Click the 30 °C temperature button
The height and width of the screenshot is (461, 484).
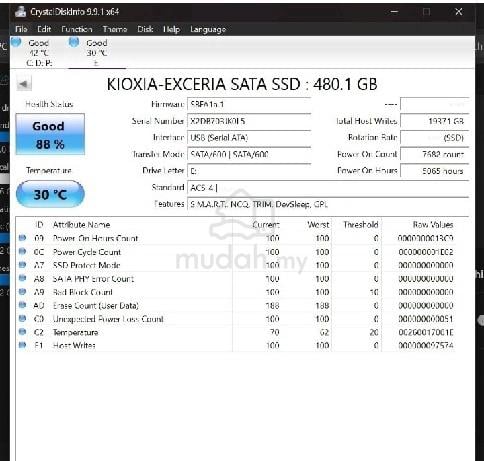(x=50, y=194)
